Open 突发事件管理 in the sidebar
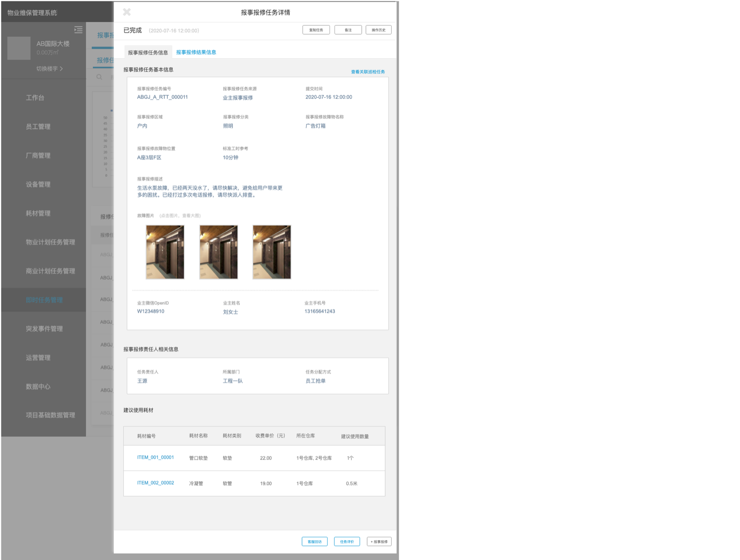Screen dimensions: 740x560 pos(43,329)
